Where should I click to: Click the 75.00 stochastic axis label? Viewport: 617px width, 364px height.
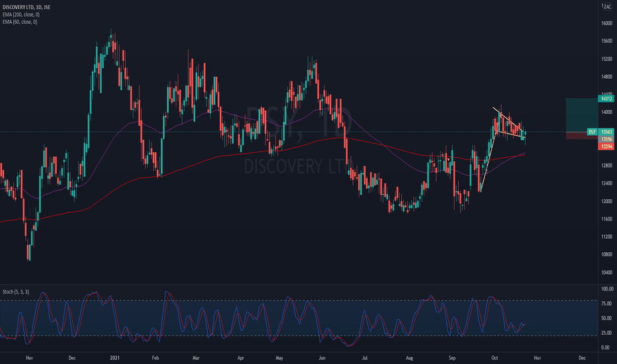click(607, 303)
